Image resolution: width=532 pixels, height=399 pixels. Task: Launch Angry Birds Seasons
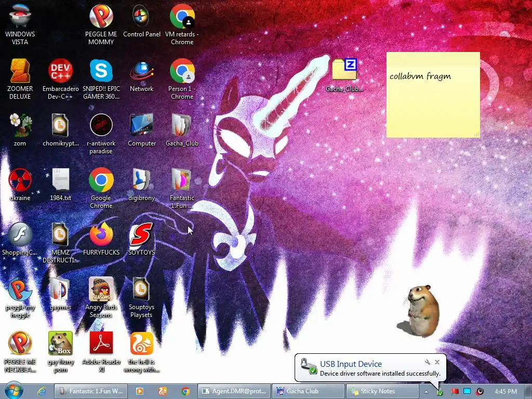(x=101, y=298)
